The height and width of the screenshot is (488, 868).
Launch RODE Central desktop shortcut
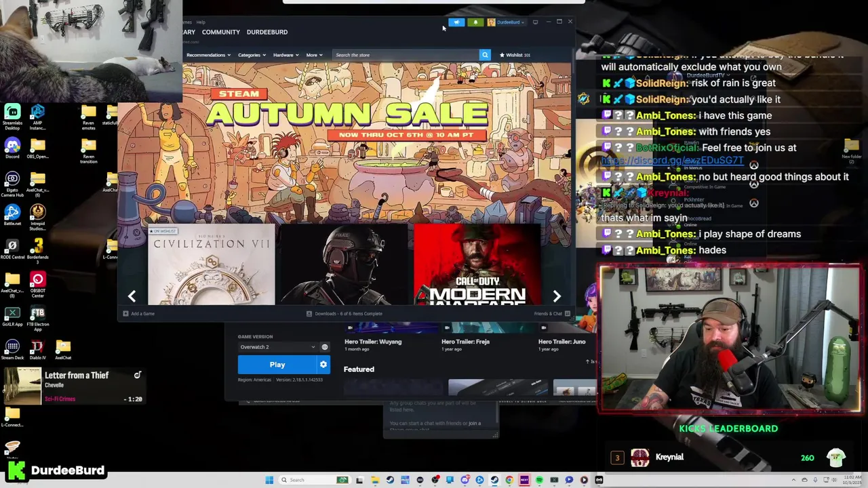(12, 249)
